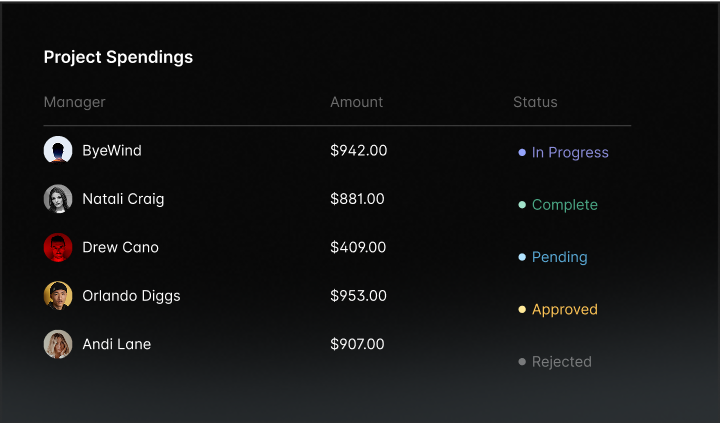Click Orlando Diggs' avatar picture
Screen dimensions: 720x423
tap(58, 296)
